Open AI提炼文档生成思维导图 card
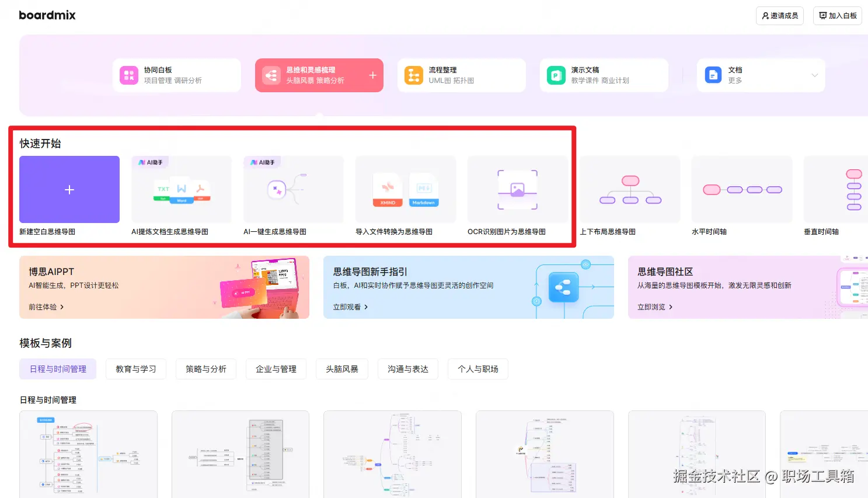The width and height of the screenshot is (868, 498). click(x=182, y=190)
